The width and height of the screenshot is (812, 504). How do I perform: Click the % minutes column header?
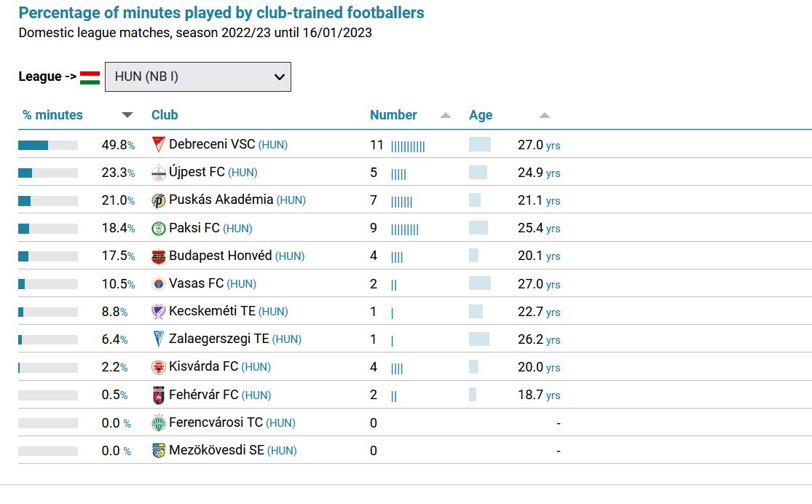pyautogui.click(x=52, y=115)
